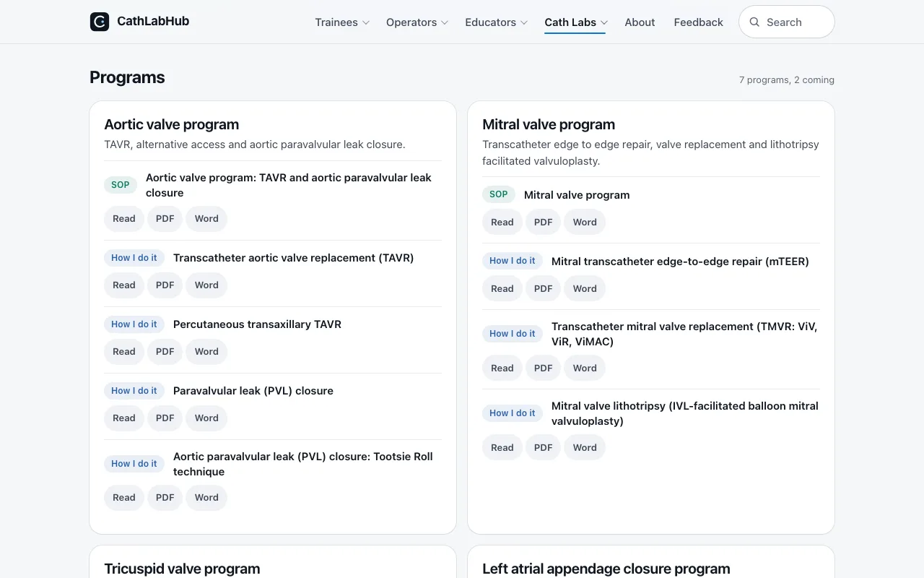Open PDF for Paravalvular leak (PVL) closure
Screen dimensions: 924x578
[x=165, y=418]
